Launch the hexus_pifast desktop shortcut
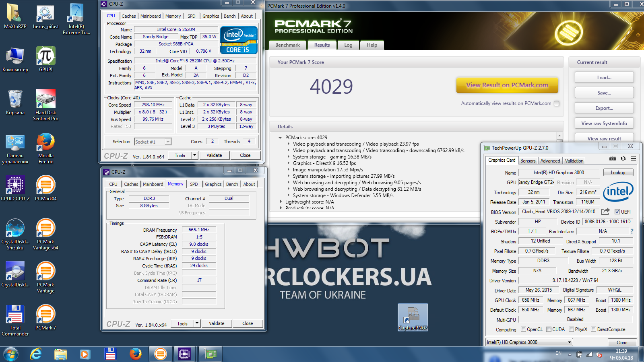Viewport: 644px width, 362px height. (x=45, y=16)
